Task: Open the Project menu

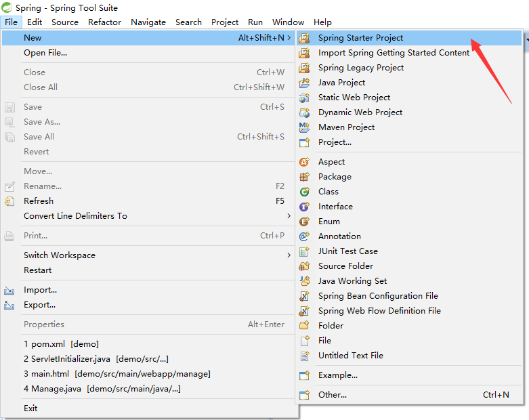Action: [x=225, y=22]
